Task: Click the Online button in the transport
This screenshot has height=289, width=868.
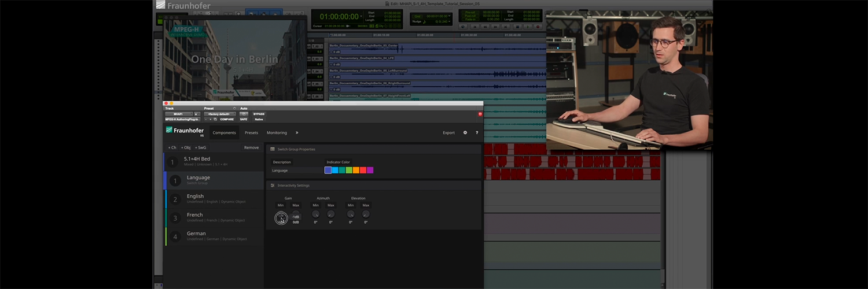Action: tap(463, 27)
